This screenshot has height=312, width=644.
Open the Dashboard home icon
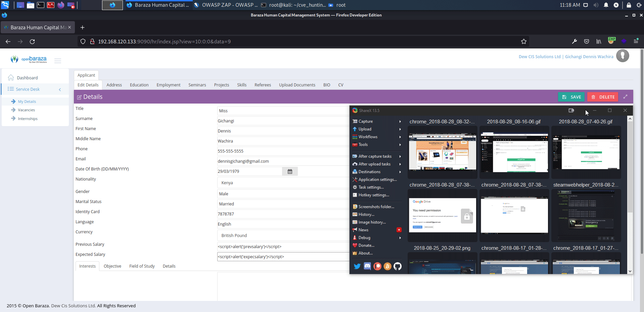pos(11,78)
